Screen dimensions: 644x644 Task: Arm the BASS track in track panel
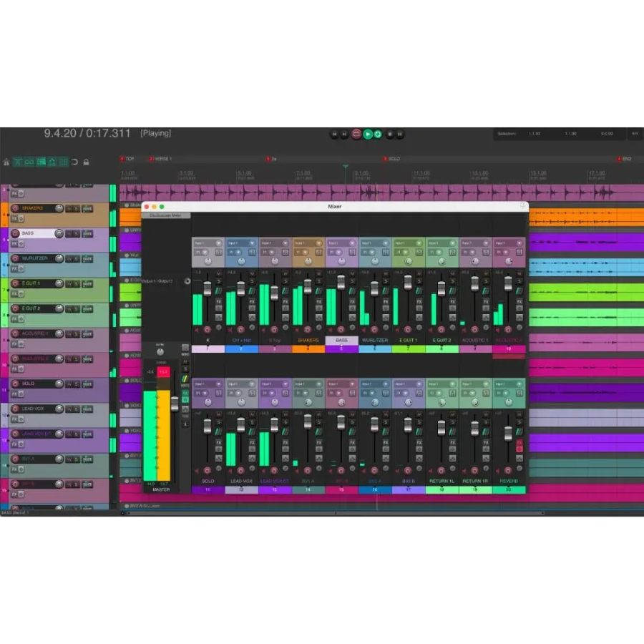[x=15, y=233]
